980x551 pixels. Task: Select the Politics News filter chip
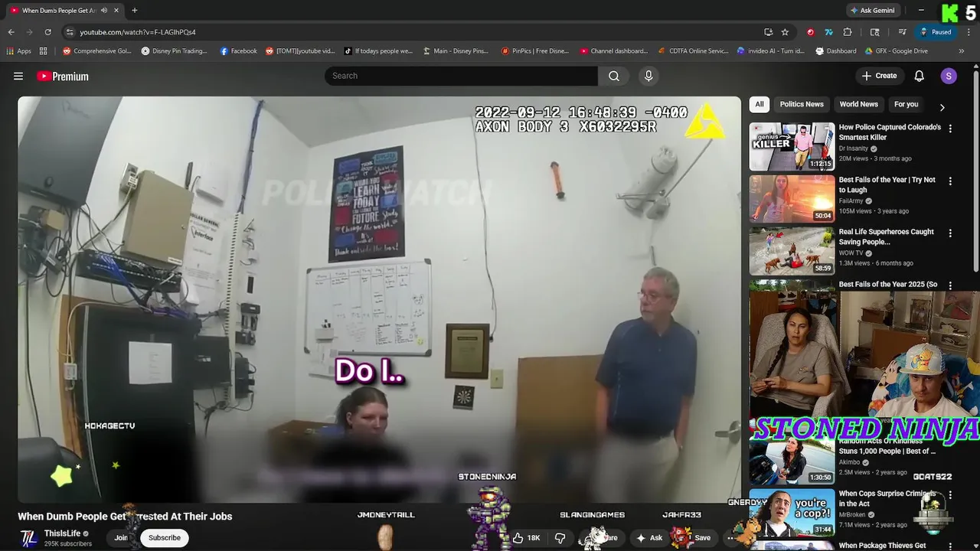coord(802,104)
